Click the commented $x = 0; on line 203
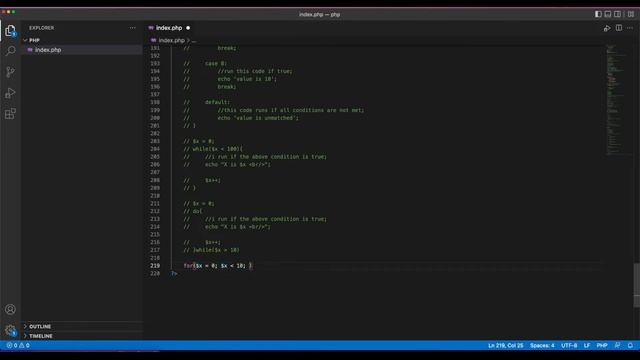Screen dimensions: 640x360 click(x=199, y=141)
